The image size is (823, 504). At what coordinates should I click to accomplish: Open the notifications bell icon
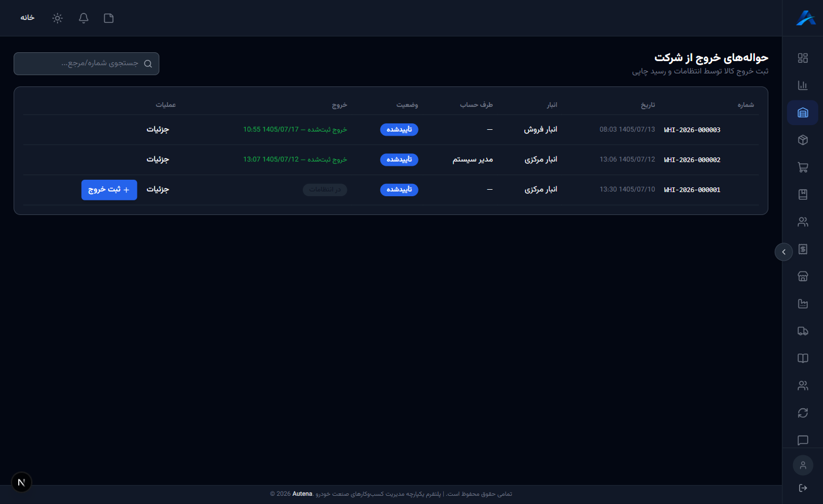click(x=83, y=18)
